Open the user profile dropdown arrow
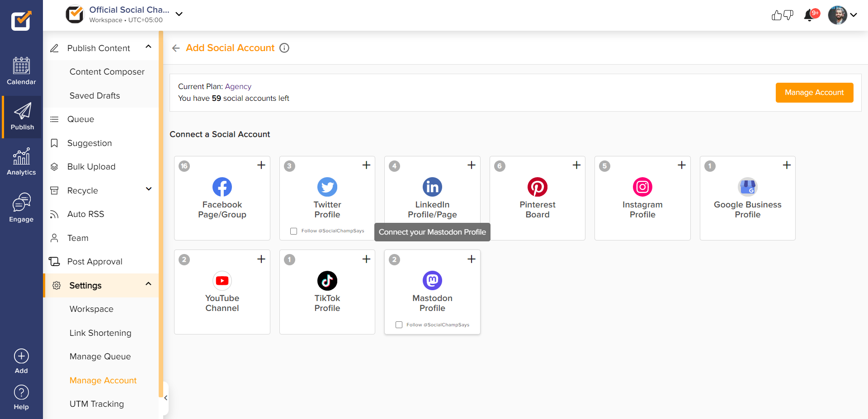The width and height of the screenshot is (868, 419). (854, 15)
